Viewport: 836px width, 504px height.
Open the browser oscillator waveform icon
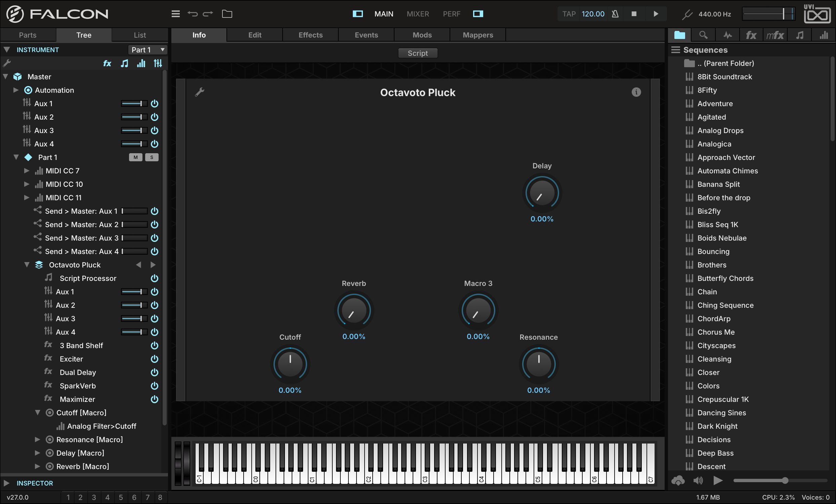point(727,35)
